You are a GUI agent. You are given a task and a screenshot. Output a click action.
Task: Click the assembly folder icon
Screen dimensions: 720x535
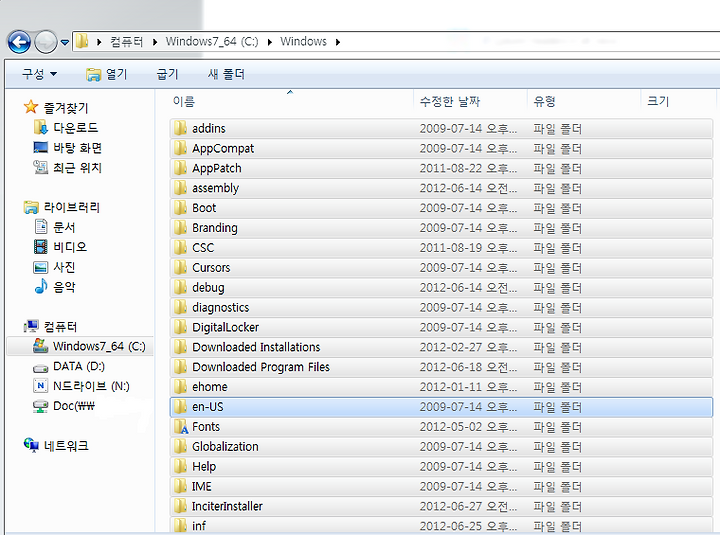[180, 188]
